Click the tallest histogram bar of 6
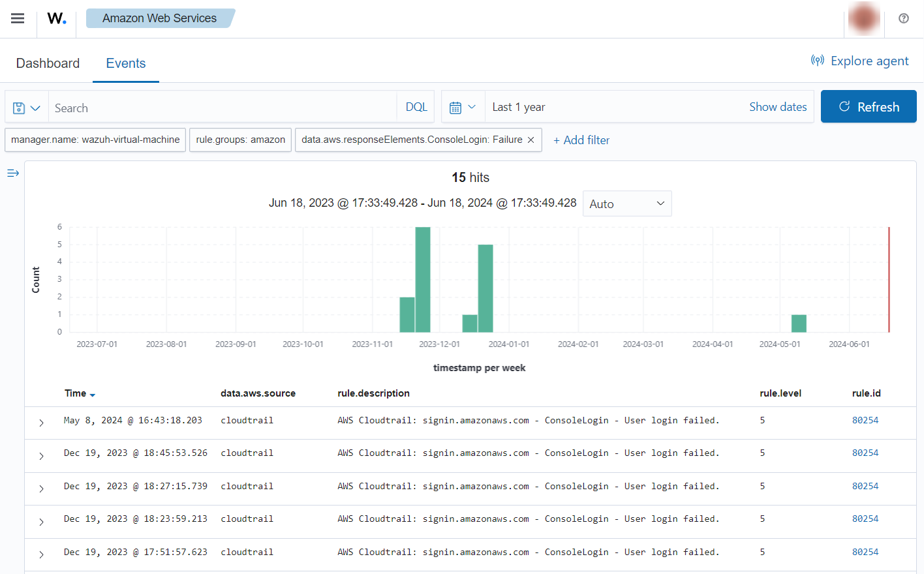Screen dimensions: 924x574 tap(423, 279)
